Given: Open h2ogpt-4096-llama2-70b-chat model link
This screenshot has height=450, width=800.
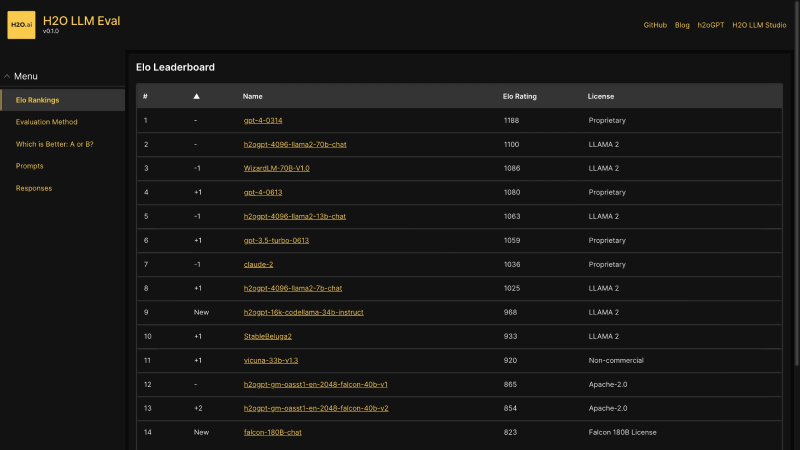Looking at the screenshot, I should (x=296, y=144).
